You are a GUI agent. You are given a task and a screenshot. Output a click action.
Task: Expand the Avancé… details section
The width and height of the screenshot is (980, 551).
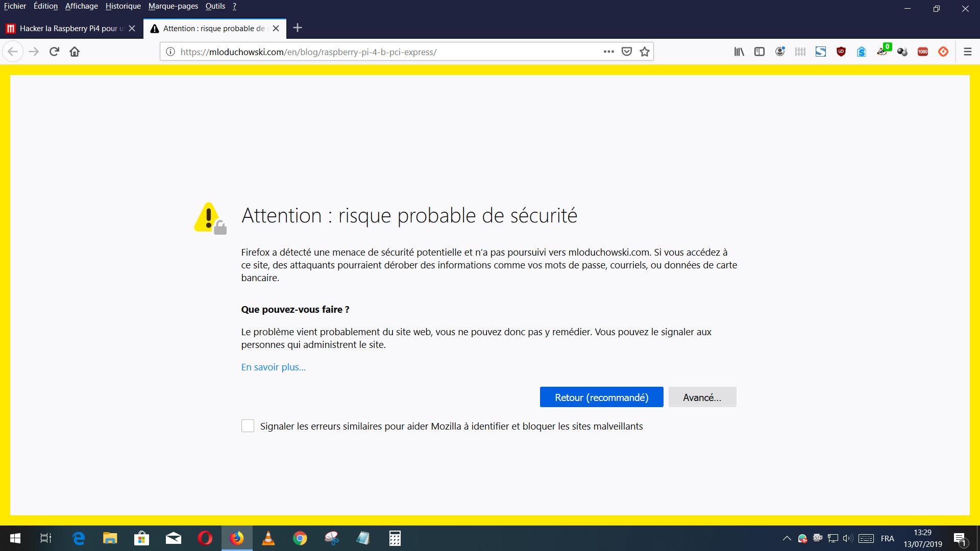(702, 397)
